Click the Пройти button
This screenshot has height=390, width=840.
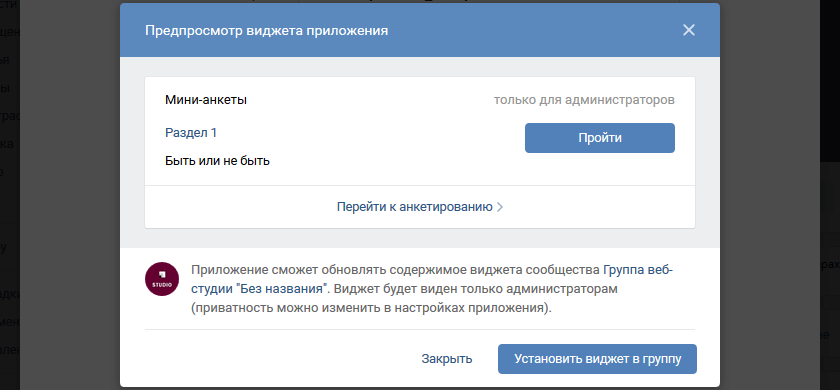coord(599,138)
